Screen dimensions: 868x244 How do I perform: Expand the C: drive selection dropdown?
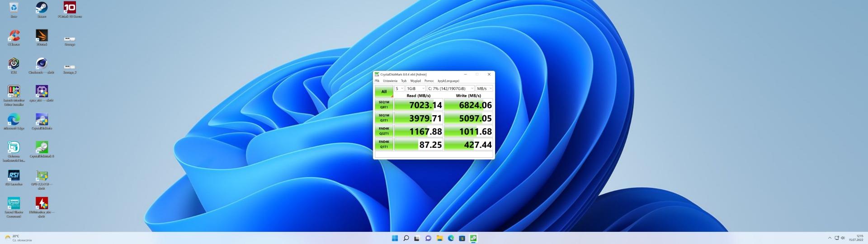pos(450,89)
